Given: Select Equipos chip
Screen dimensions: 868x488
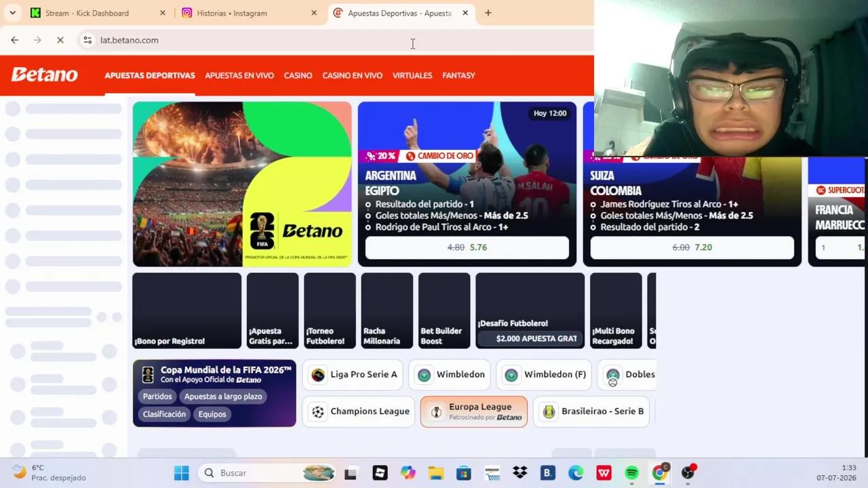Looking at the screenshot, I should (x=212, y=414).
